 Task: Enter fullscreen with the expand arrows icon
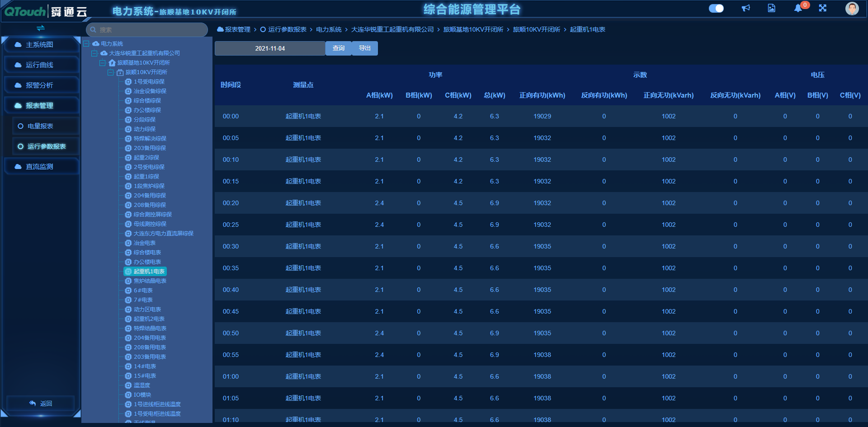tap(823, 8)
